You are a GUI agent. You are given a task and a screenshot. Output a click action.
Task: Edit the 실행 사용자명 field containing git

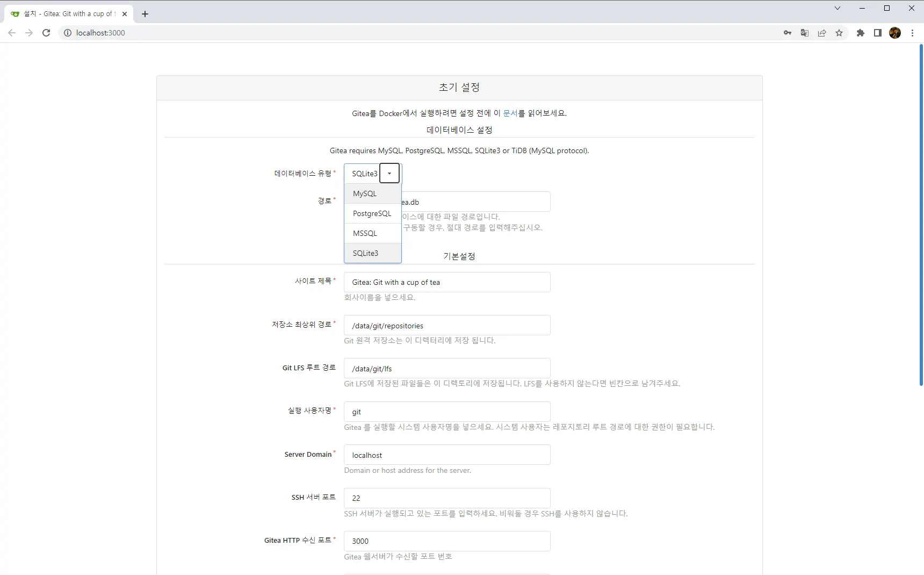pos(447,412)
